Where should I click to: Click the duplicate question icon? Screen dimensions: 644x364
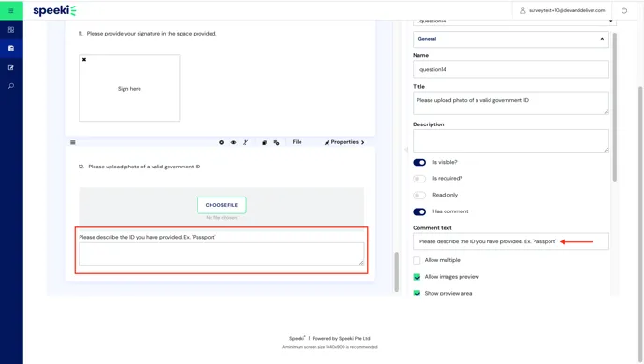point(264,142)
